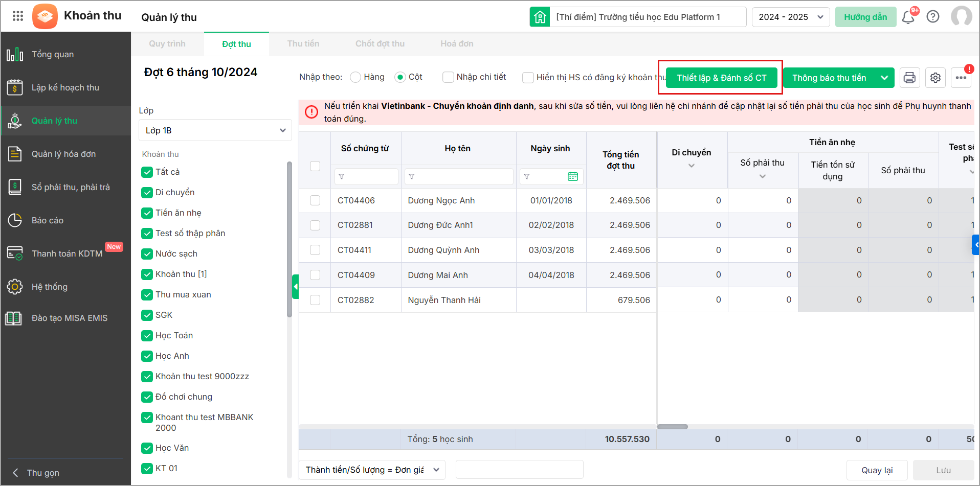Open the user avatar profile icon

click(x=961, y=17)
